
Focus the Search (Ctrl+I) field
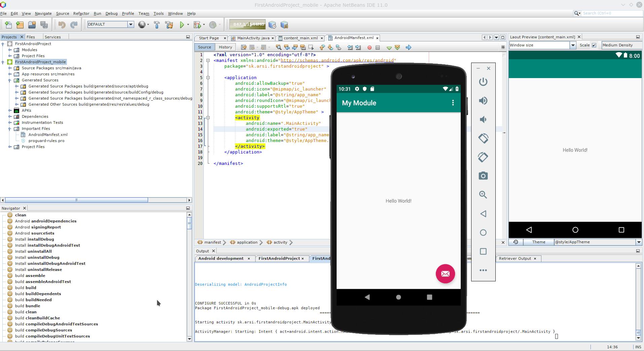pos(612,13)
